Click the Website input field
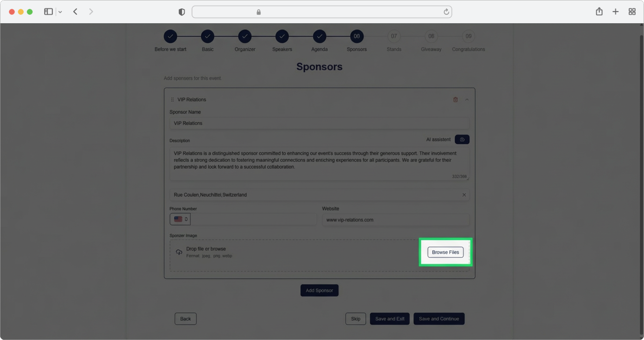The image size is (644, 340). 395,220
